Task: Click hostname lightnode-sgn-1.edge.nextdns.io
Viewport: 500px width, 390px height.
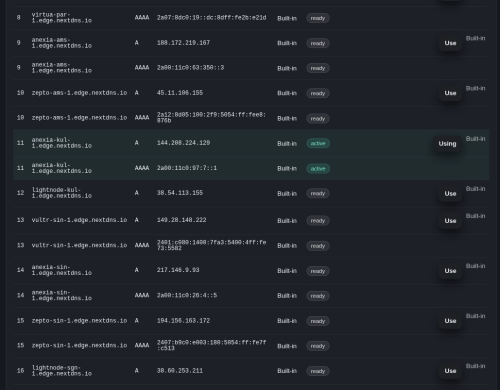Action: click(62, 371)
